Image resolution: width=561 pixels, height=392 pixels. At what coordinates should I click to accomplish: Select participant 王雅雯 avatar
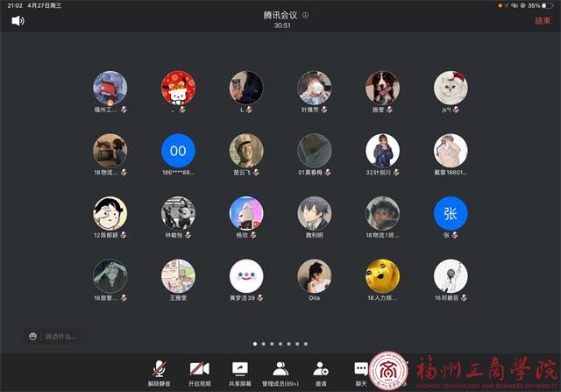tap(178, 276)
